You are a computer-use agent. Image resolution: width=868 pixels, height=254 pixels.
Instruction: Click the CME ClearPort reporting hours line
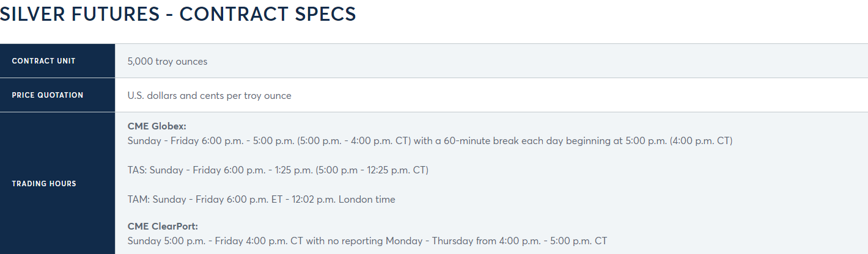coord(367,241)
